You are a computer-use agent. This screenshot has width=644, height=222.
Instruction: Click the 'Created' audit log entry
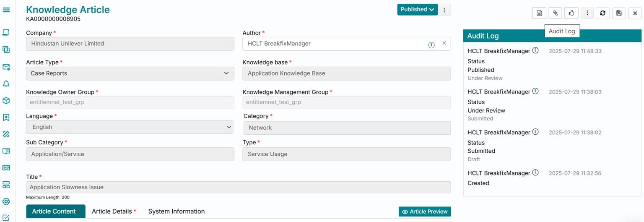pos(478,183)
